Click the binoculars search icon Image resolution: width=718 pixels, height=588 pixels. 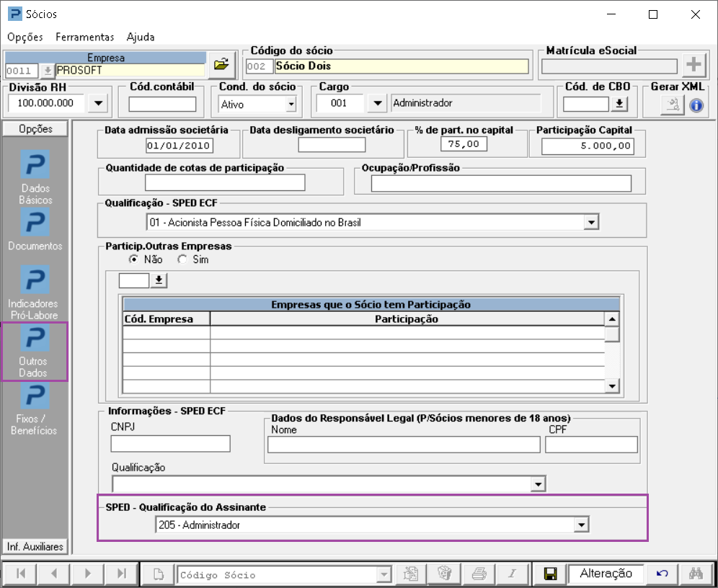[695, 574]
